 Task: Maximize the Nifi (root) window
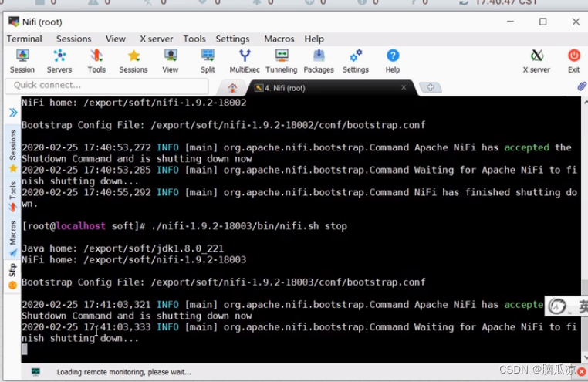coord(542,22)
